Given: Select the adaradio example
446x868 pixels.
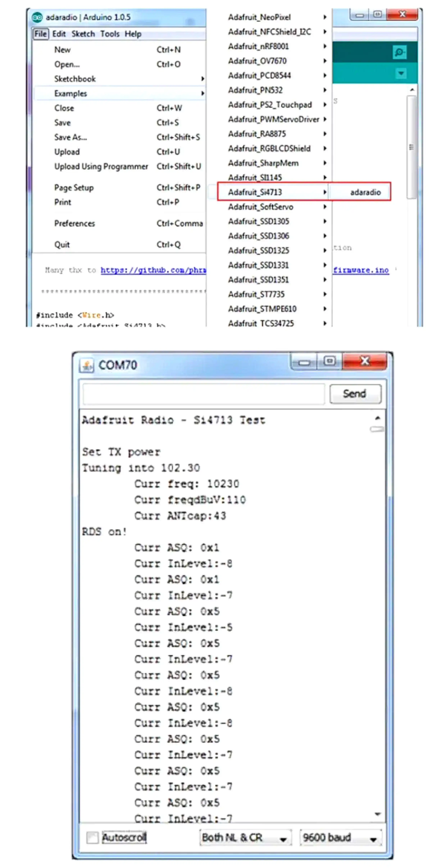Looking at the screenshot, I should (x=365, y=192).
